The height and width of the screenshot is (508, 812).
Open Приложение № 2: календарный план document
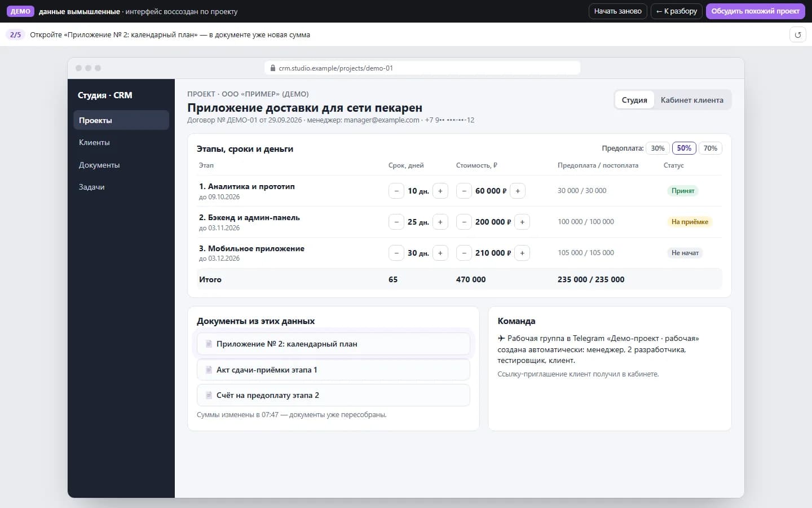click(333, 344)
